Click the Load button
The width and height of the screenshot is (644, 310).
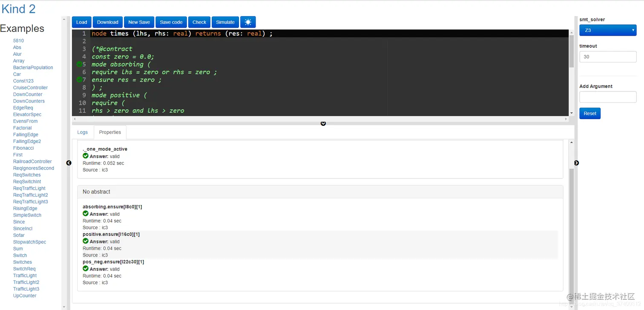[x=82, y=22]
